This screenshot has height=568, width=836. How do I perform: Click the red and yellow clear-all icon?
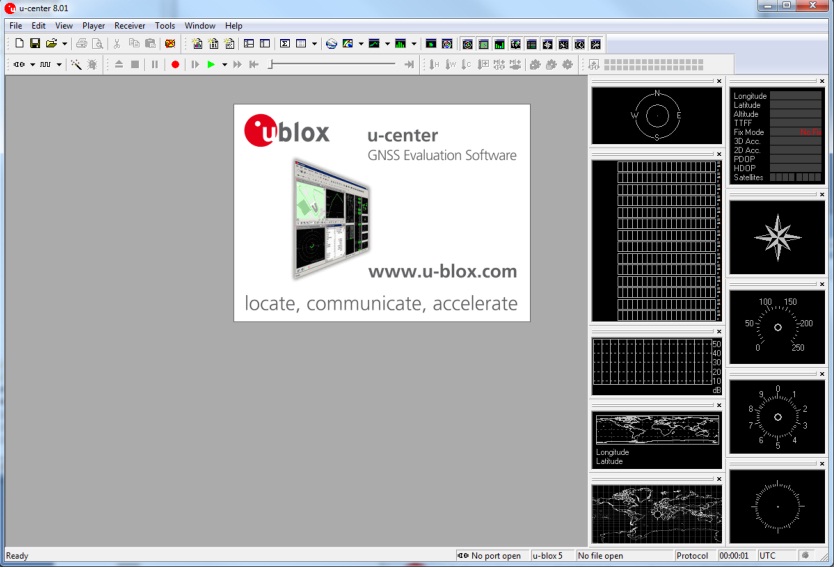[x=170, y=44]
